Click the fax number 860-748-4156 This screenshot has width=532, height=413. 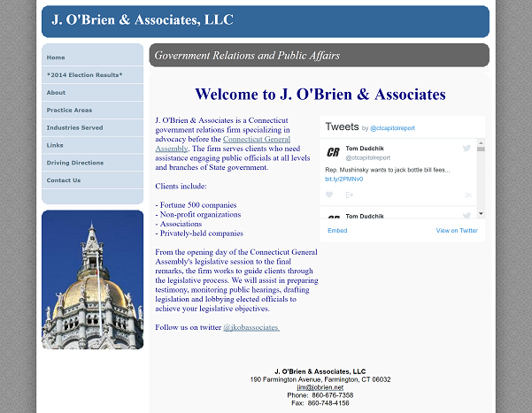click(328, 403)
